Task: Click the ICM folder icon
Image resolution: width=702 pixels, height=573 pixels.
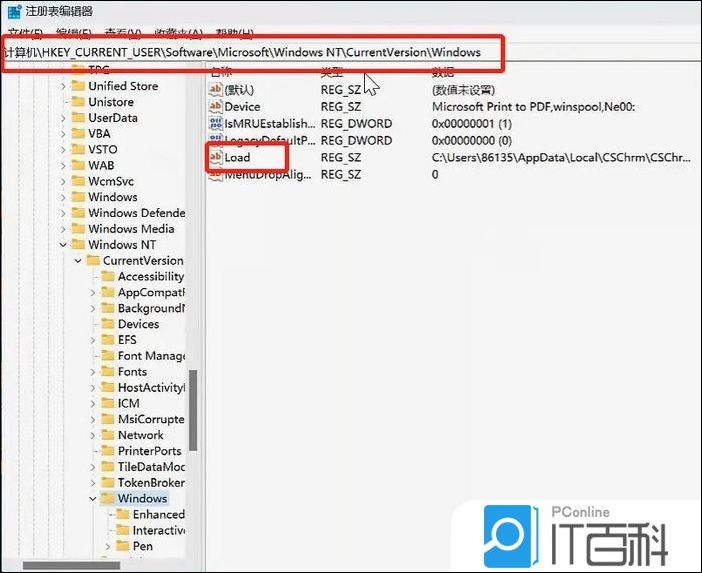Action: click(108, 403)
